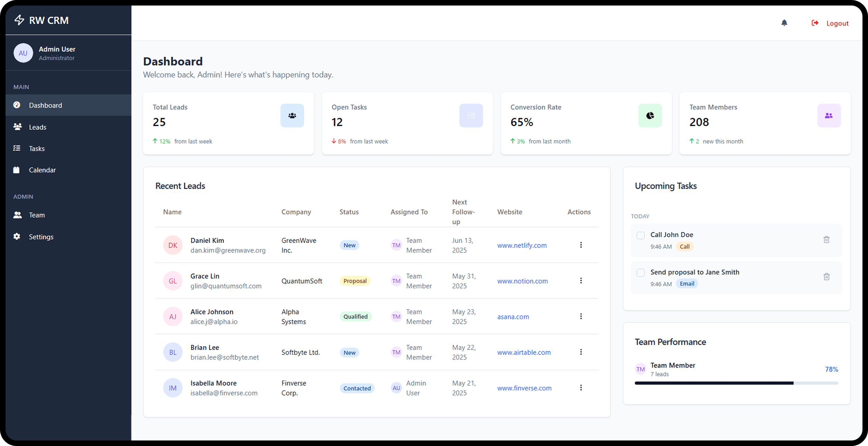This screenshot has height=446, width=868.
Task: Click the IM avatar for Isabella Moore
Action: point(173,388)
